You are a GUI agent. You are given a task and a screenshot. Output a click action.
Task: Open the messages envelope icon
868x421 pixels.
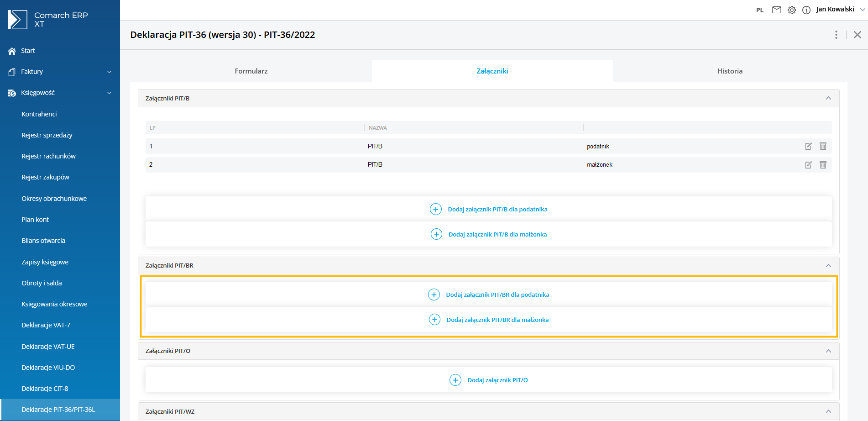pos(776,10)
